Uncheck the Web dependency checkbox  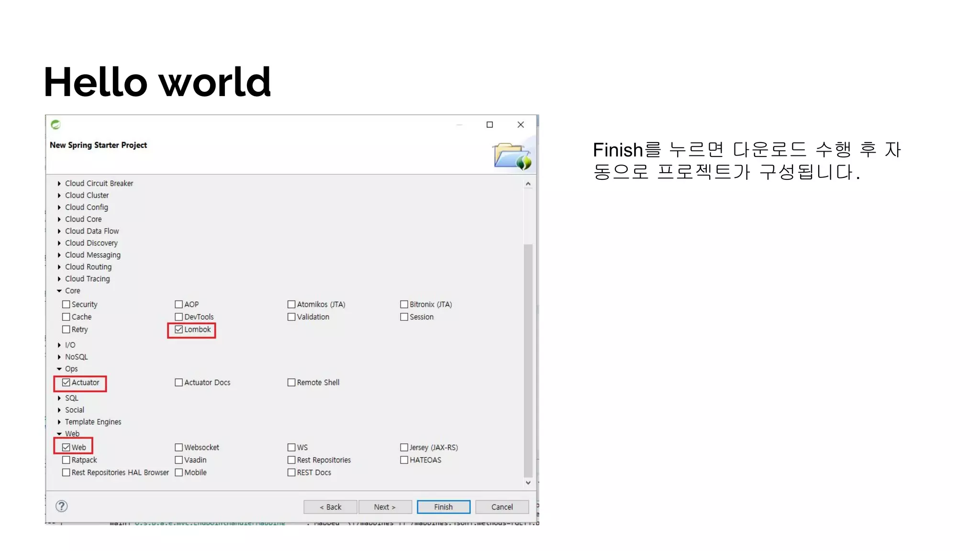(66, 448)
